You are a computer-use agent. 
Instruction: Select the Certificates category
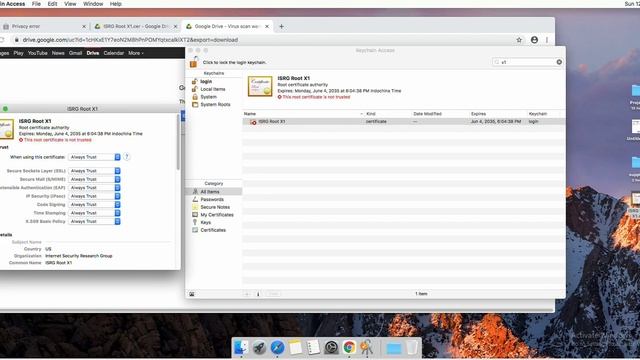213,230
